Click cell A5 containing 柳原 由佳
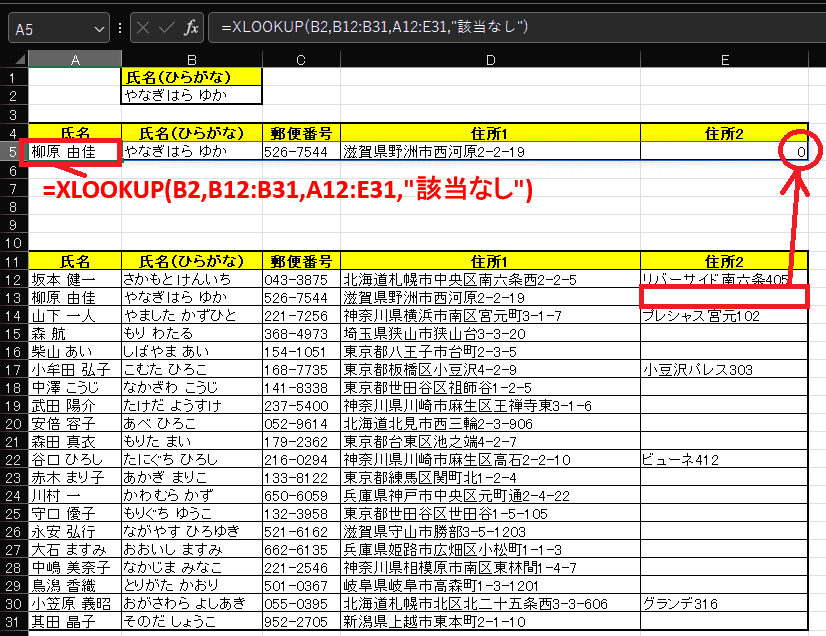This screenshot has height=636, width=826. pyautogui.click(x=75, y=151)
